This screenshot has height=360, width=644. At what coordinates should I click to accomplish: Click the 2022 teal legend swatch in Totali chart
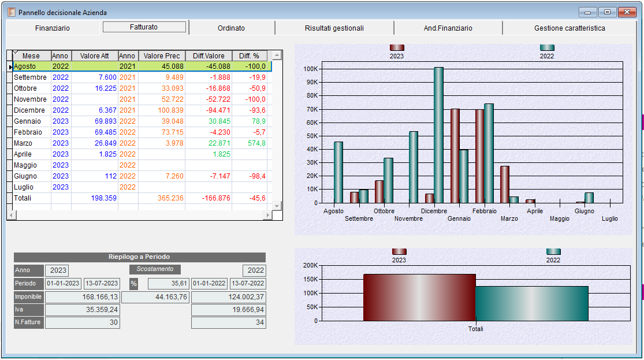553,252
